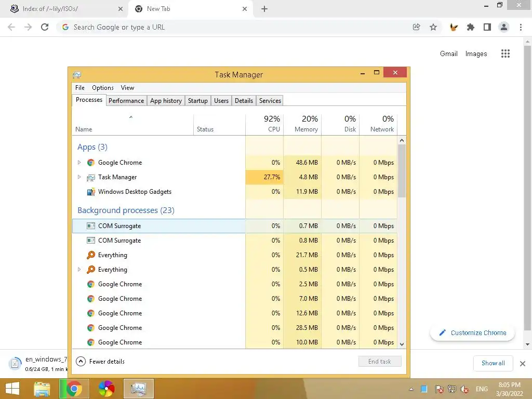Open the fox extension icon
The width and height of the screenshot is (532, 399).
[x=454, y=27]
